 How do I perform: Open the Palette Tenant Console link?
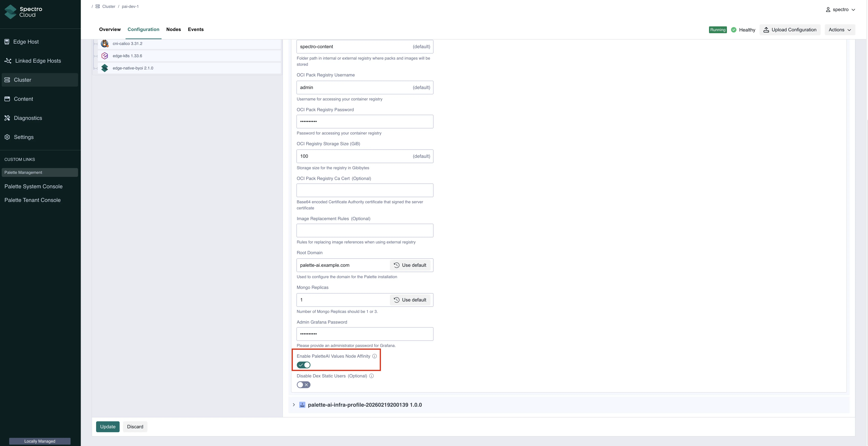[32, 200]
